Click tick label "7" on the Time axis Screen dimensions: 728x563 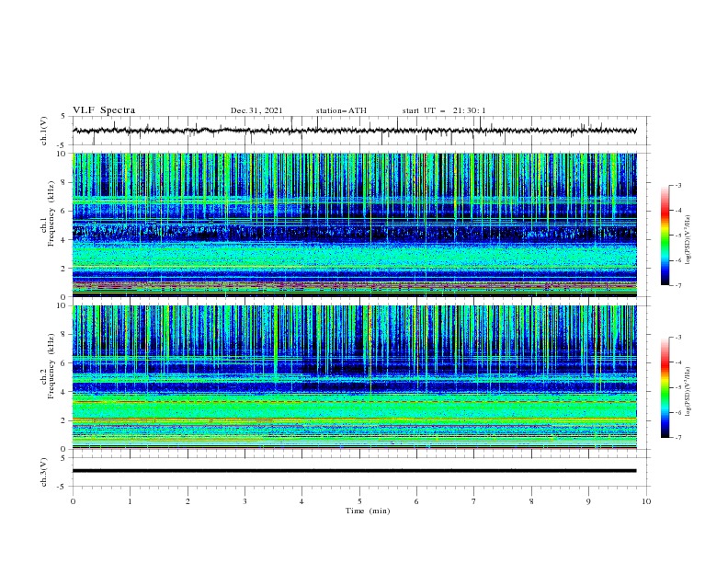[474, 501]
